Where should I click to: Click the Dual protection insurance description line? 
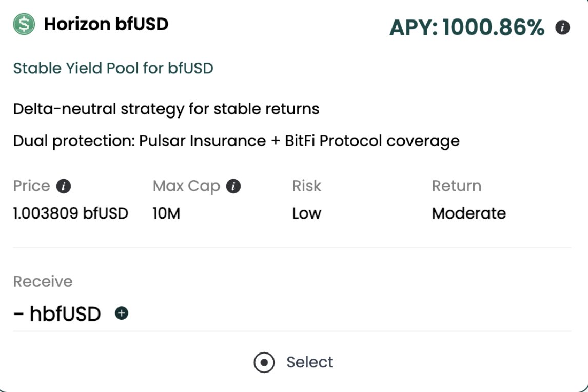click(236, 141)
